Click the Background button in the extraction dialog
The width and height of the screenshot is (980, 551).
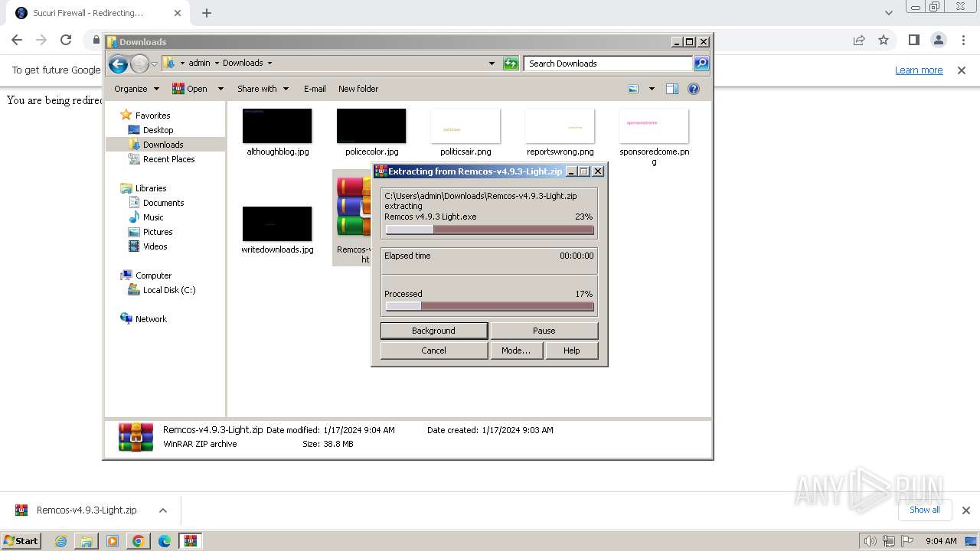[433, 331]
